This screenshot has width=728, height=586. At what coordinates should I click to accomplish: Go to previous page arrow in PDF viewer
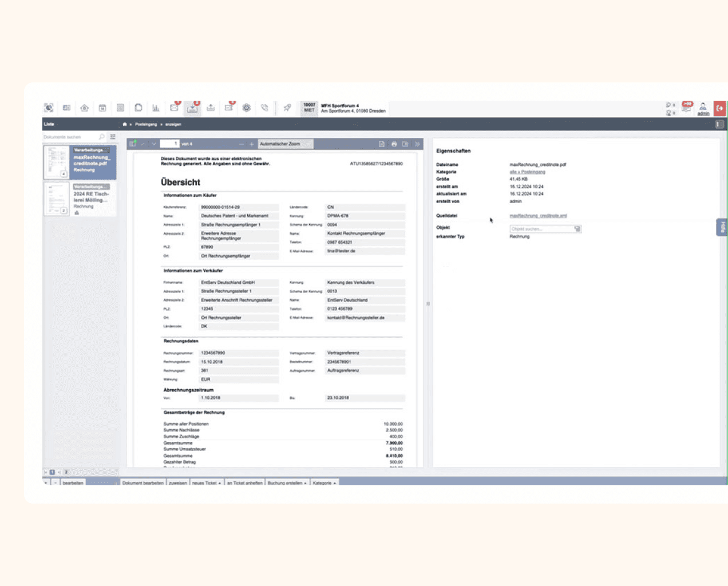point(144,144)
